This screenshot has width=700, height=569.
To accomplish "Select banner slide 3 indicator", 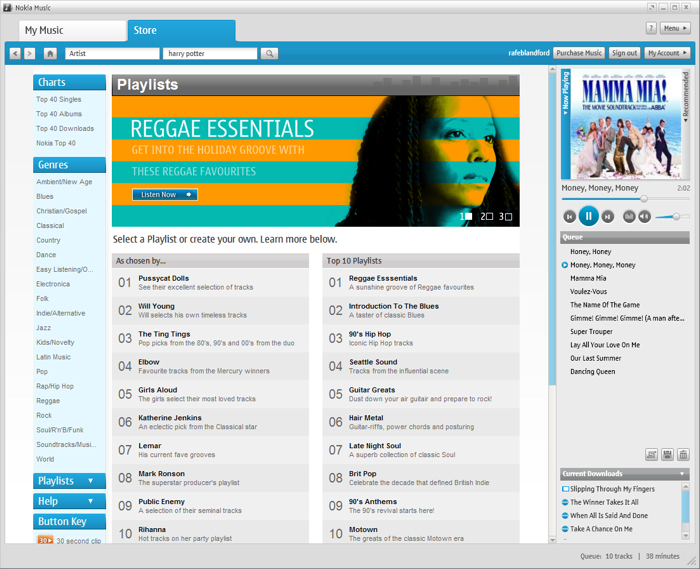I will pos(506,216).
